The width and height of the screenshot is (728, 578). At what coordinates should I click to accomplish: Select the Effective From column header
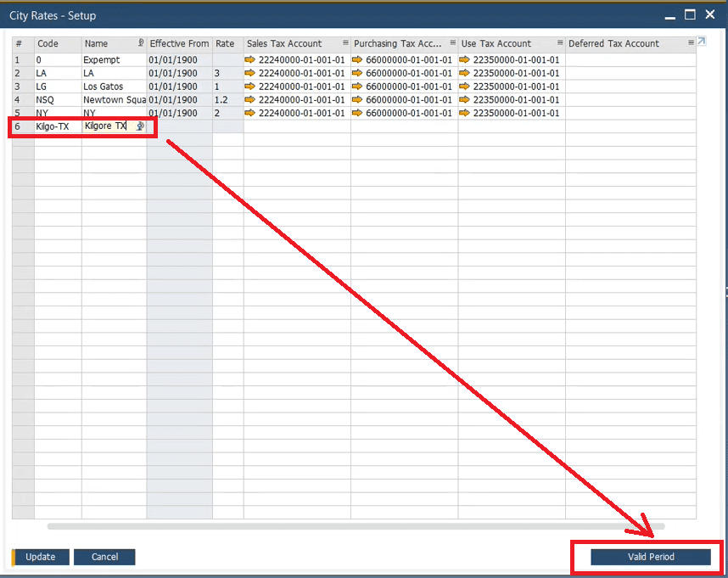pyautogui.click(x=178, y=43)
